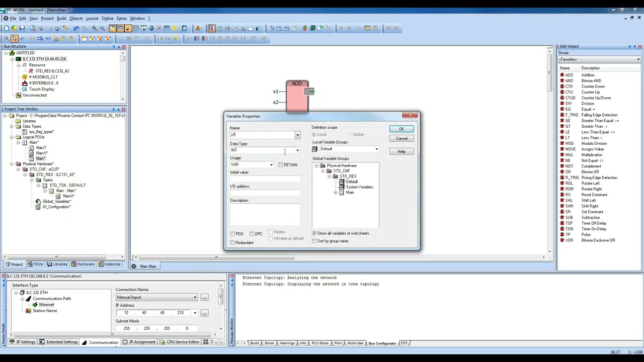Image resolution: width=644 pixels, height=362 pixels.
Task: Click the New file toolbar icon
Action: click(6, 28)
